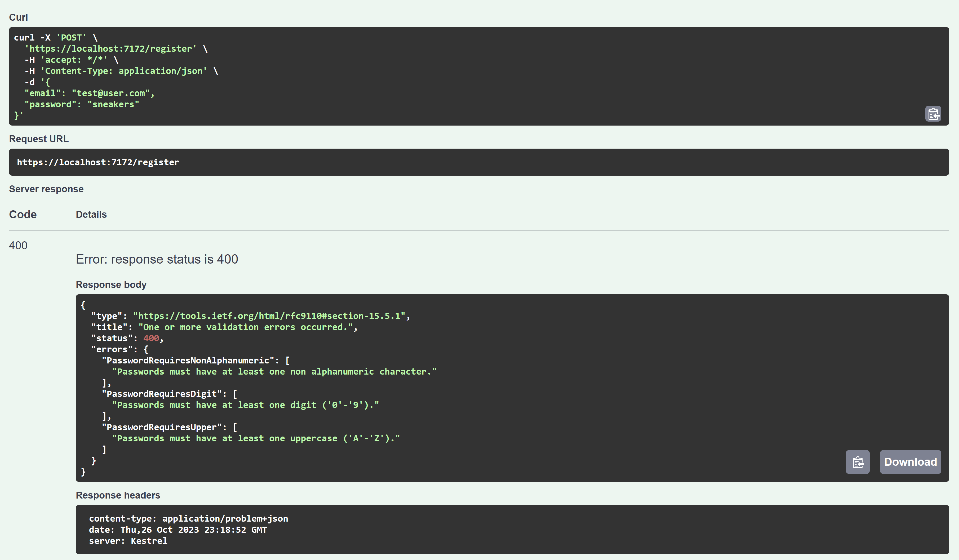Screen dimensions: 959x560
Task: Copy the curl command to clipboard
Action: [933, 114]
